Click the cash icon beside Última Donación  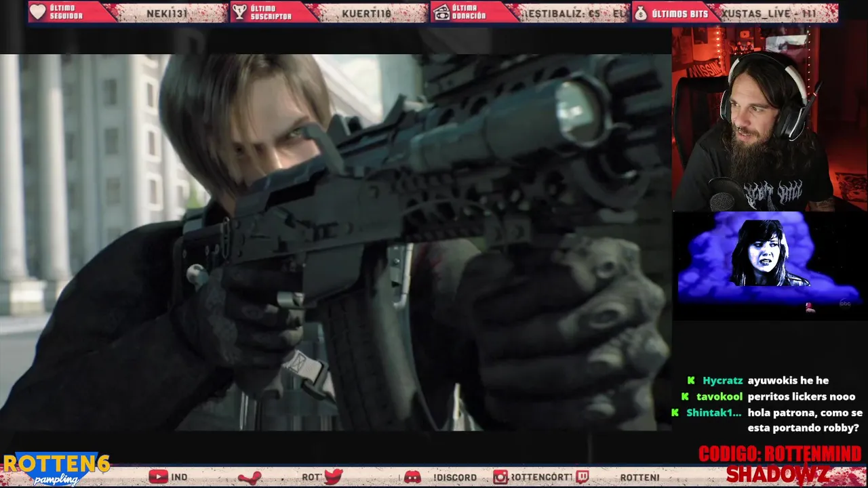(441, 12)
